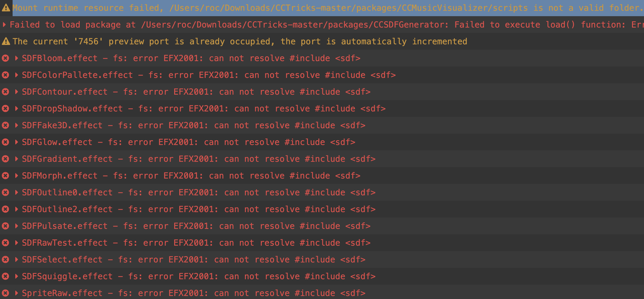Expand the Failed to load package error
This screenshot has height=299, width=644.
click(x=4, y=25)
